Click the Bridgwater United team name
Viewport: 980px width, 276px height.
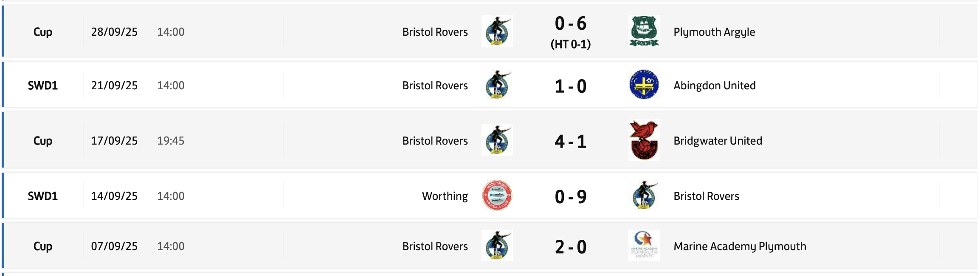pos(718,141)
